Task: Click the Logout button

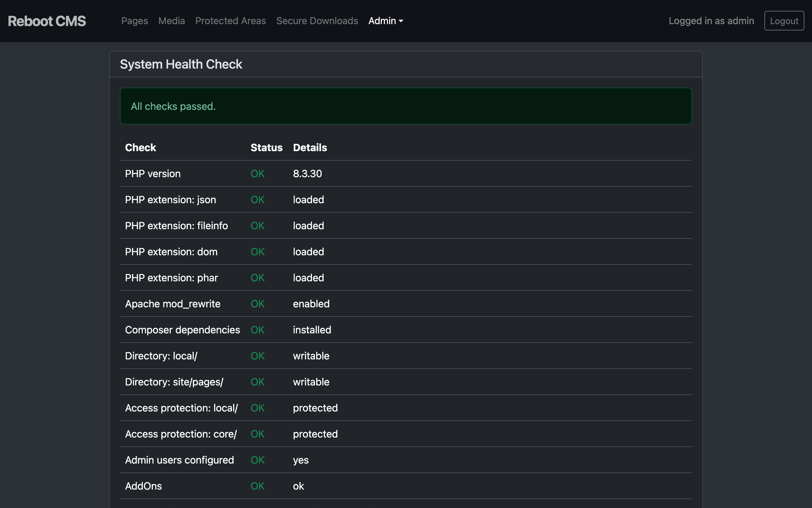Action: coord(784,21)
